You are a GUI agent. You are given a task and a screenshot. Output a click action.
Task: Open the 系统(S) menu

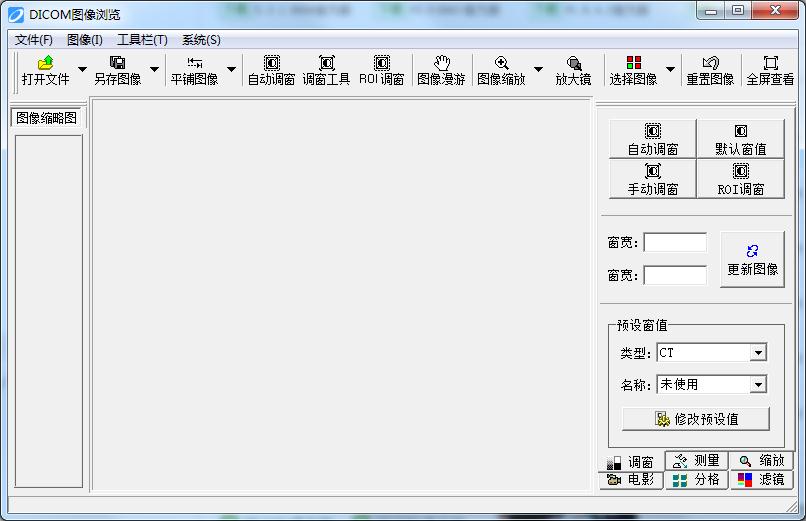(x=201, y=40)
